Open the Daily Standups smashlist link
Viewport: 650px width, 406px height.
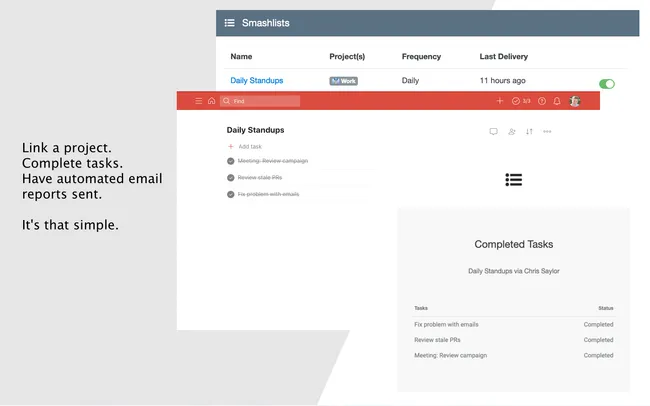coord(256,80)
